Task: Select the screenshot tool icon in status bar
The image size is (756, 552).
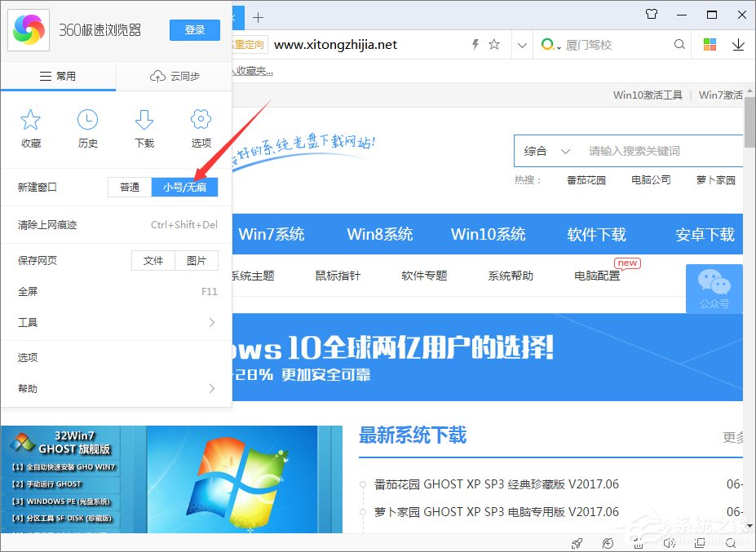Action: (639, 543)
